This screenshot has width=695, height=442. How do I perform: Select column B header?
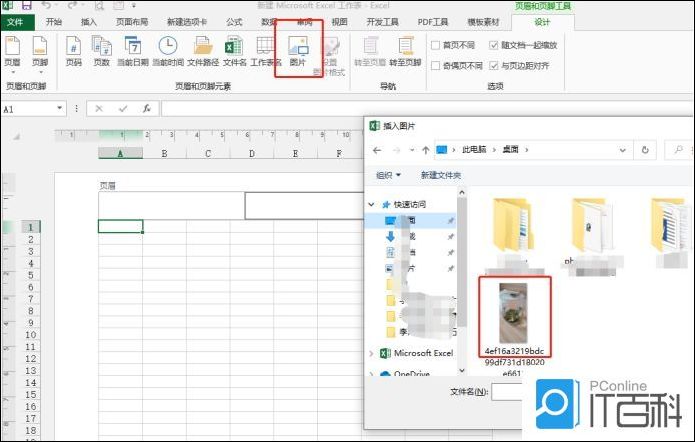click(164, 153)
